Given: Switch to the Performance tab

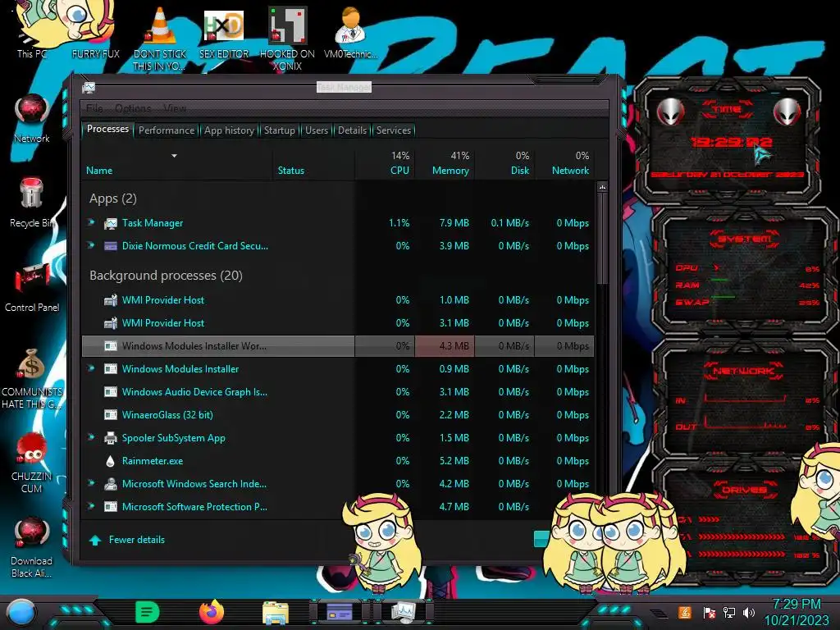Looking at the screenshot, I should [167, 130].
